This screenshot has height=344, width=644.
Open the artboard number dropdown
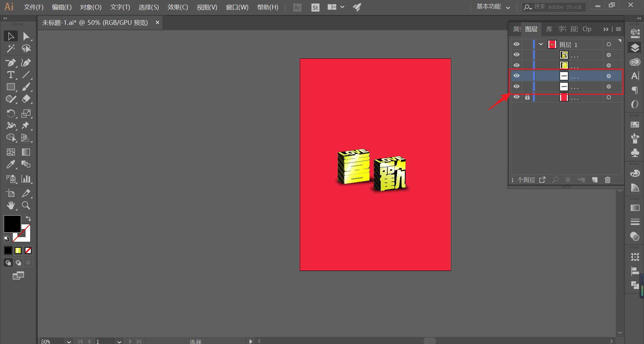pyautogui.click(x=119, y=341)
